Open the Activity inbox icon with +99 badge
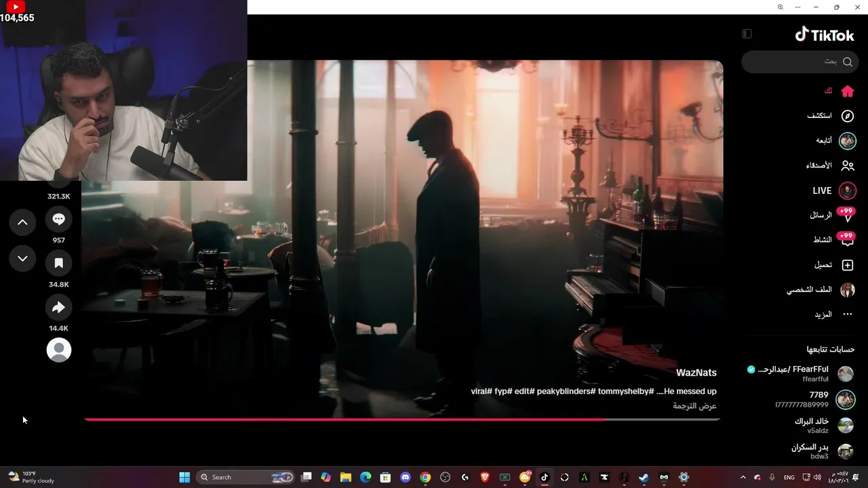This screenshot has height=488, width=868. (x=846, y=240)
